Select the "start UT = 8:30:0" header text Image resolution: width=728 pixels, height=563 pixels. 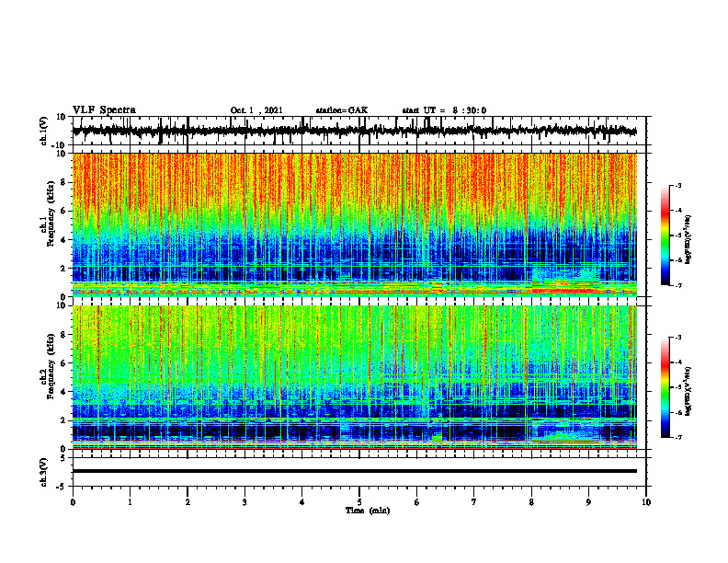click(x=444, y=110)
